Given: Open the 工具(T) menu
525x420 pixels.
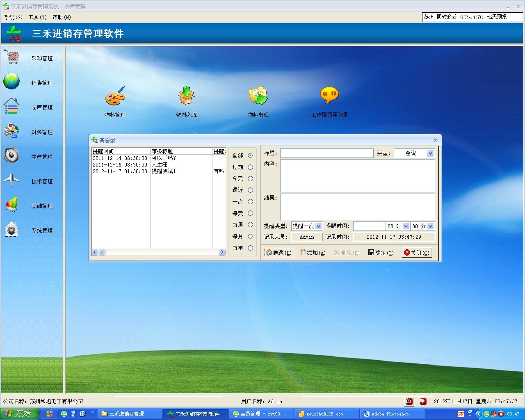Looking at the screenshot, I should click(x=37, y=17).
